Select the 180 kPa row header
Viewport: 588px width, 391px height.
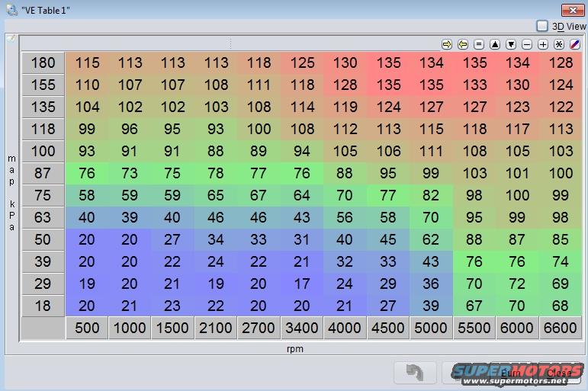click(43, 63)
